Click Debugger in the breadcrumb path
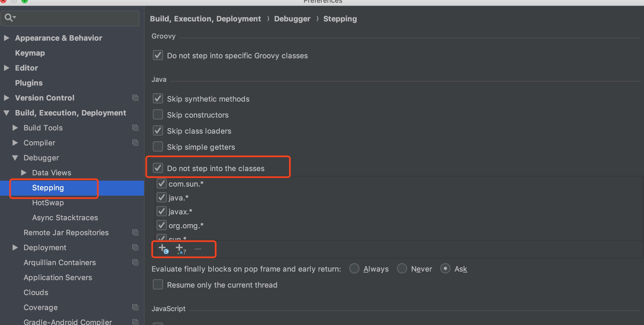The width and height of the screenshot is (644, 325). tap(292, 19)
